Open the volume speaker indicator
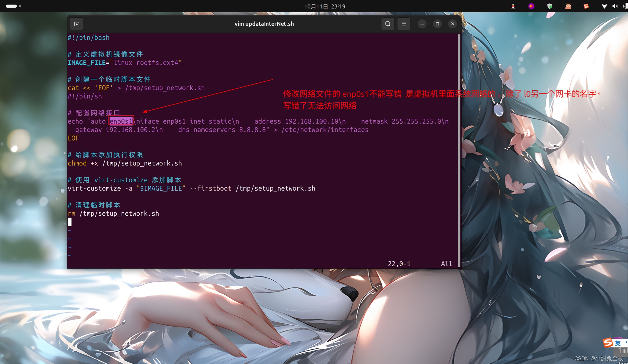Viewport: 628px width, 364px height. [x=615, y=6]
